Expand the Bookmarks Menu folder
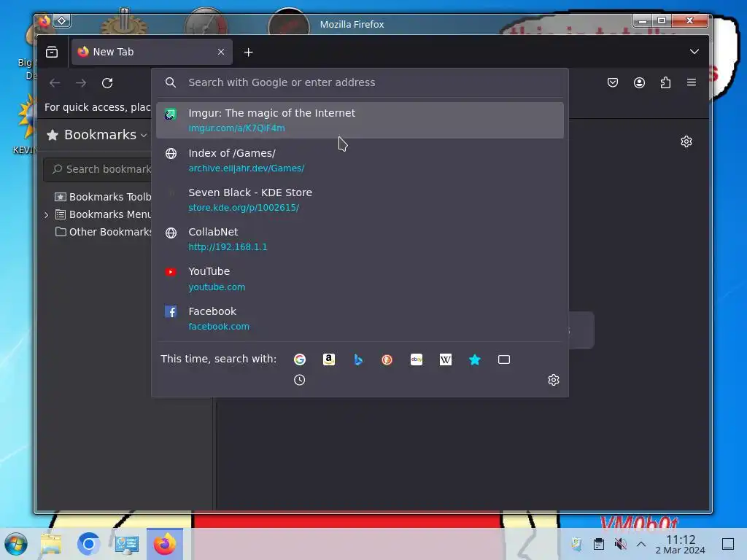The height and width of the screenshot is (560, 747). 46,215
